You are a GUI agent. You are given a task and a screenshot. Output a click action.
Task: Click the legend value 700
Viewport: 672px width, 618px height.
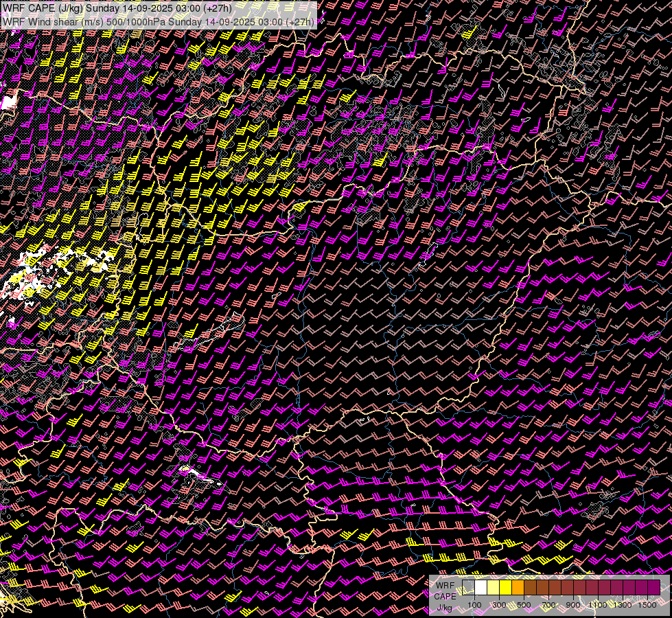coord(548,605)
